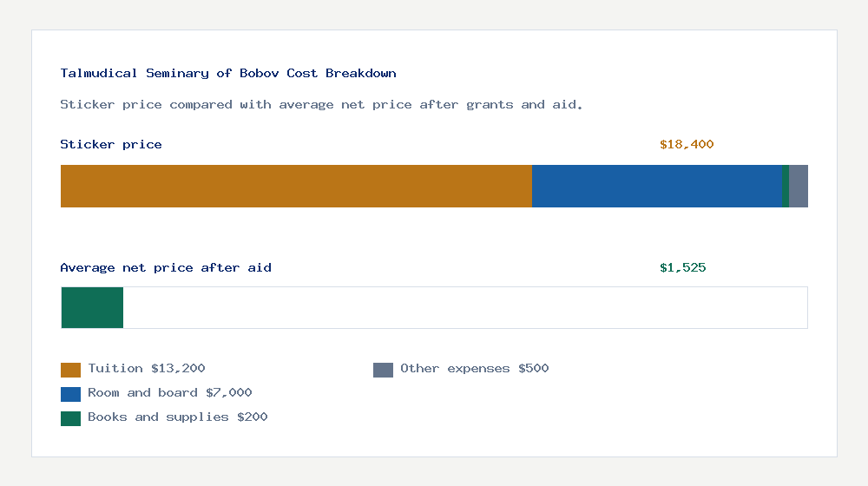
Task: Select the gray other expenses segment
Action: (x=799, y=186)
